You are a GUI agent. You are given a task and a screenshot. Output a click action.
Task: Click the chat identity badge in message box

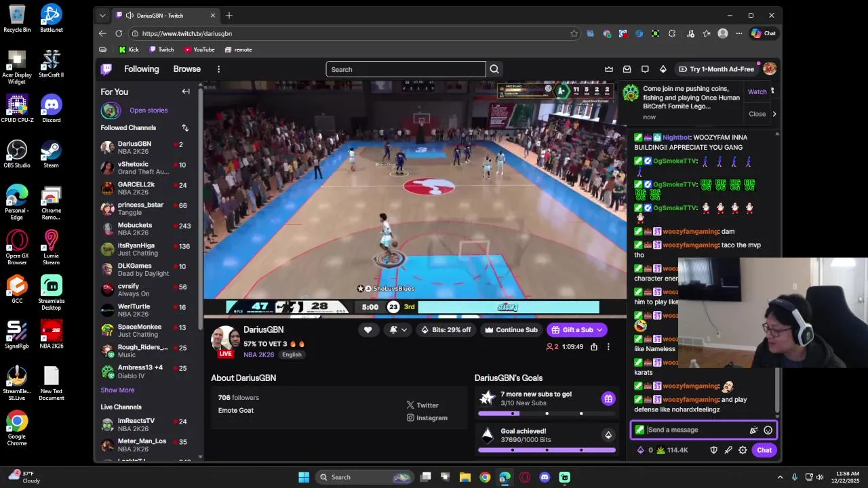[639, 430]
